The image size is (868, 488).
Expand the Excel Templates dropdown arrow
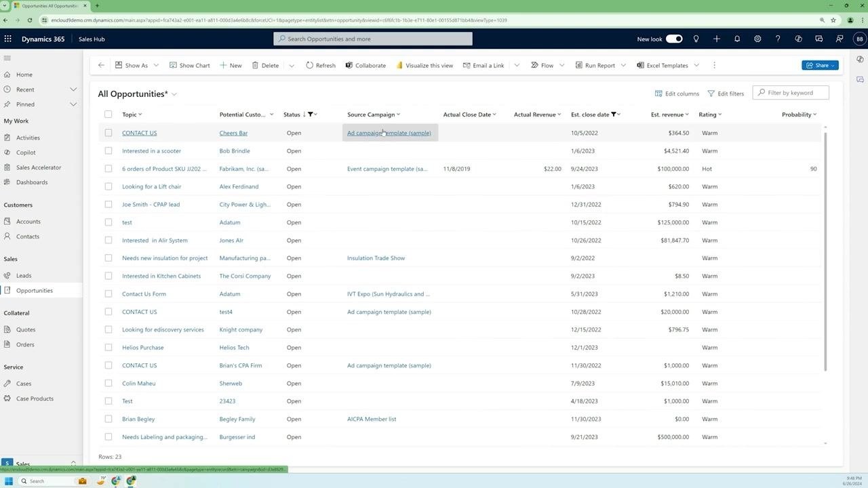coord(696,65)
